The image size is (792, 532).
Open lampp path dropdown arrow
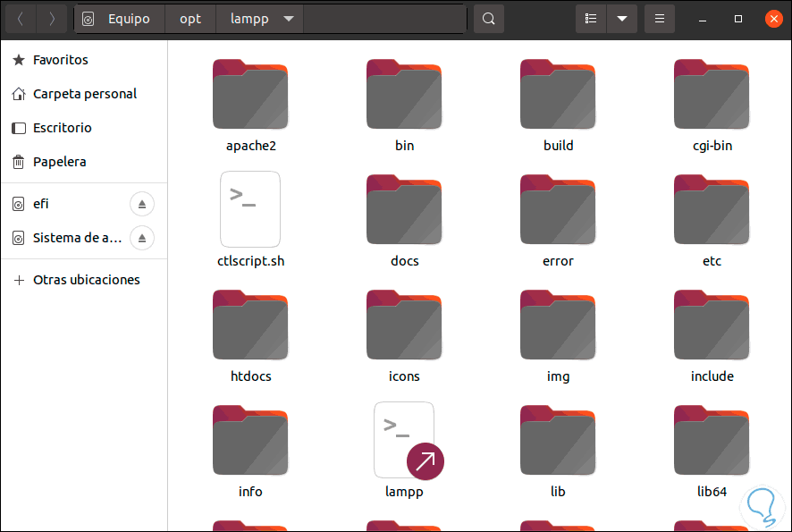pos(289,19)
